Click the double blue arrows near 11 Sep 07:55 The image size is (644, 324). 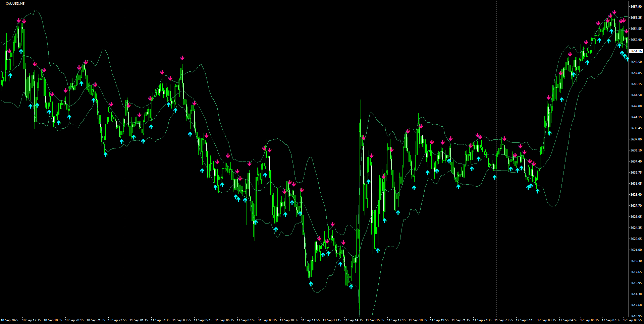tap(237, 199)
